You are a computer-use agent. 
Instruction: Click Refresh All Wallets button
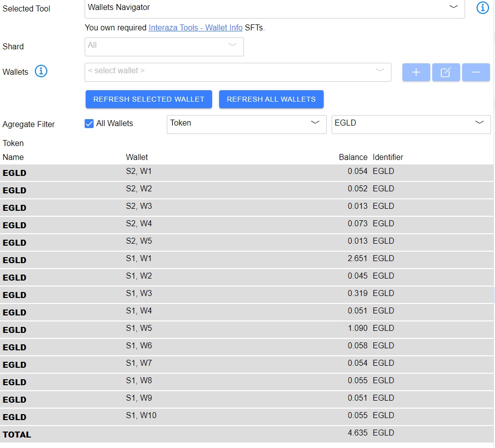[x=271, y=99]
